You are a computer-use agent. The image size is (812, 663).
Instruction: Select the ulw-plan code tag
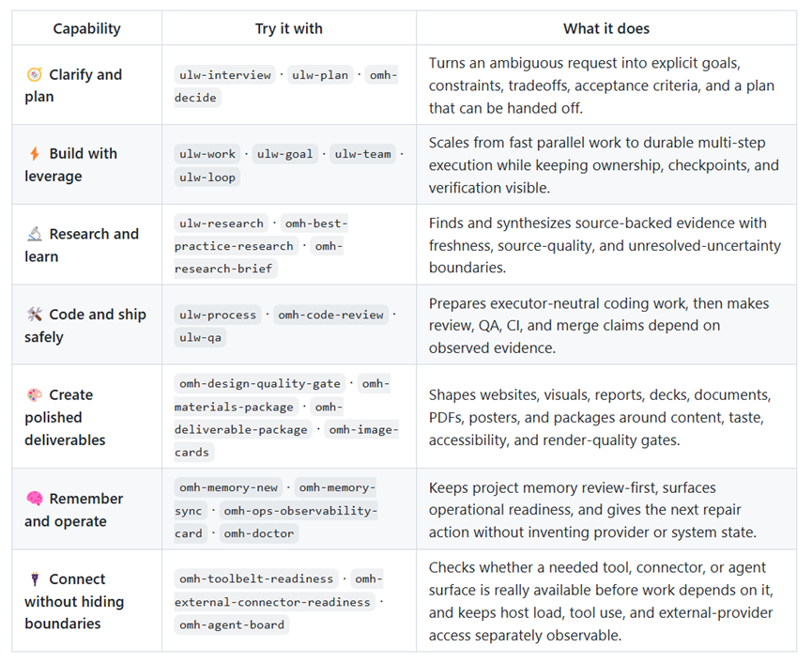320,75
